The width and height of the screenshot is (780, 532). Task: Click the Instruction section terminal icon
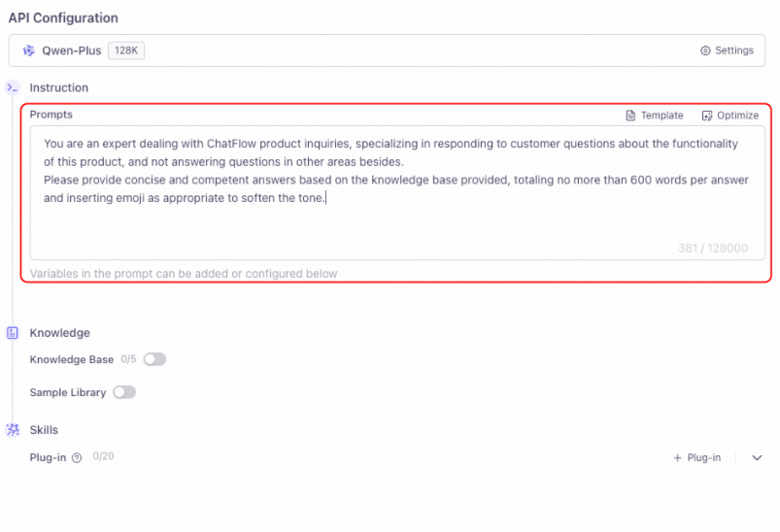coord(13,87)
